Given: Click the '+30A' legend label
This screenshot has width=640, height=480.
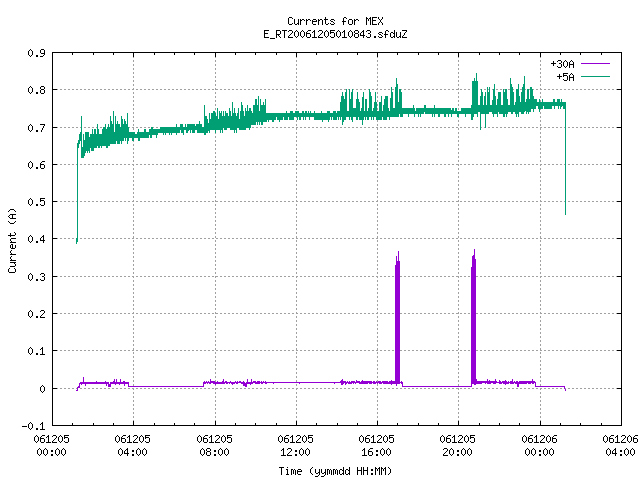Looking at the screenshot, I should click(562, 64).
